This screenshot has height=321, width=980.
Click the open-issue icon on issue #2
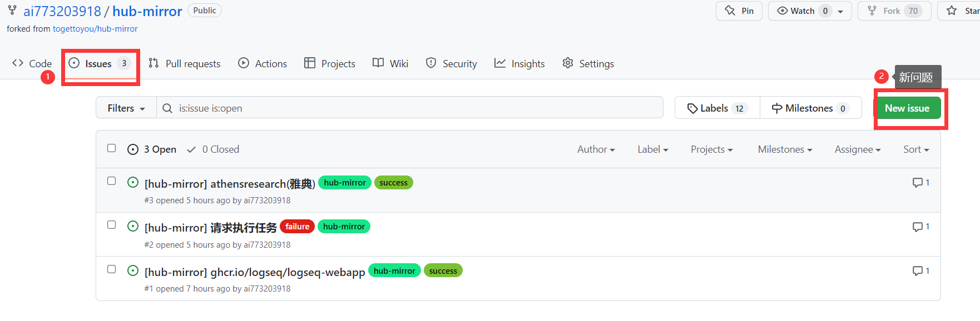tap(133, 226)
